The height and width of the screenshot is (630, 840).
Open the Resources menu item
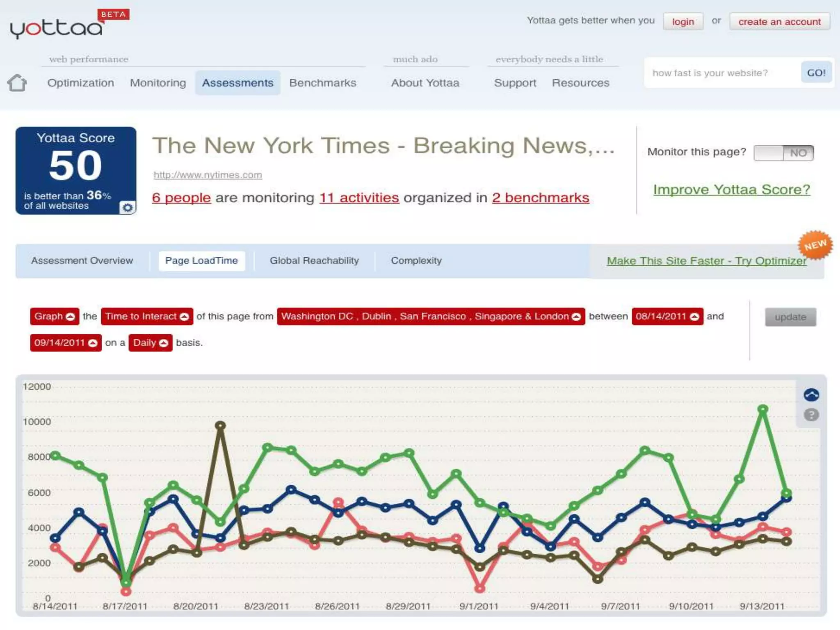(580, 83)
